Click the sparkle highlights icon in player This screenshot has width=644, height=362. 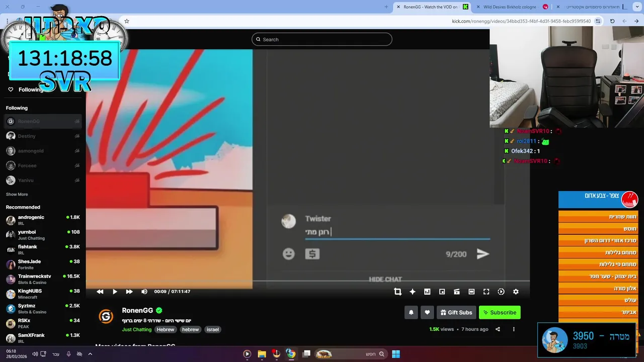coord(413,292)
